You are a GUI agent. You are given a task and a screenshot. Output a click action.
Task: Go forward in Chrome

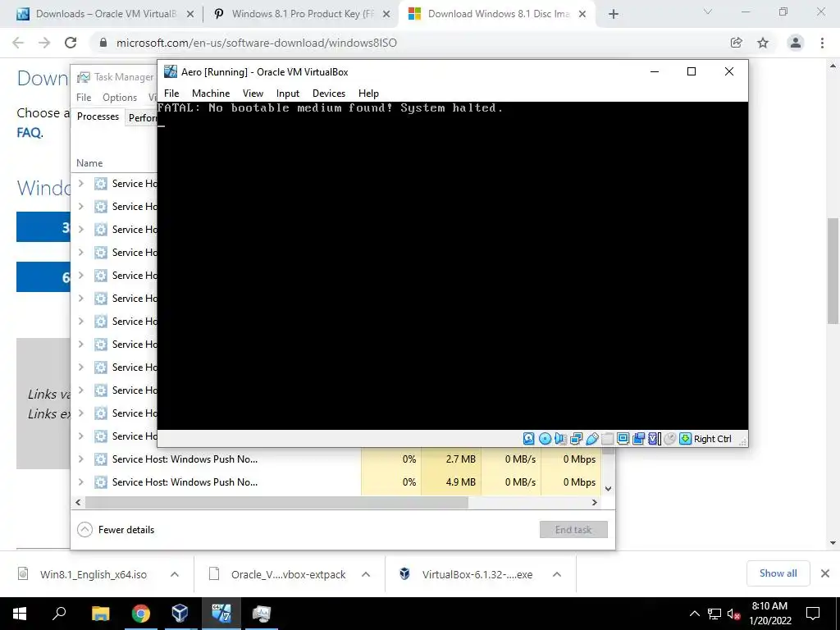click(44, 43)
